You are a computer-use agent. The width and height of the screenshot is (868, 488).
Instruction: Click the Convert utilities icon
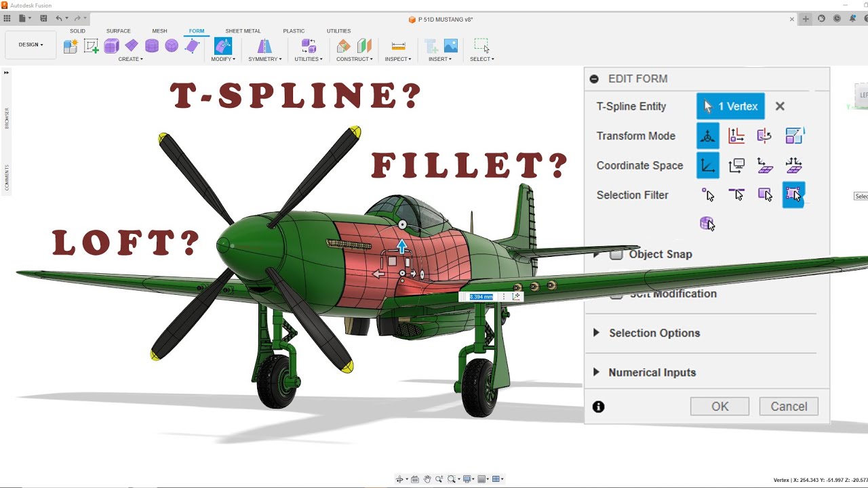click(309, 45)
